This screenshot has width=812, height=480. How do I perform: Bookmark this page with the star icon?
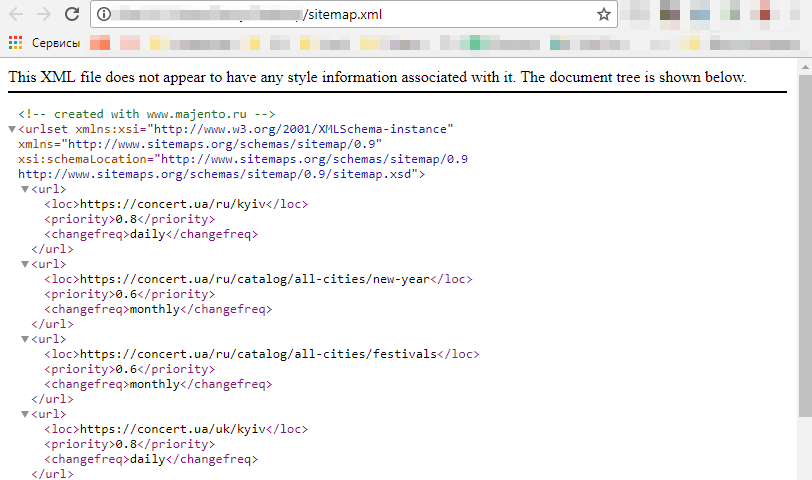coord(603,15)
